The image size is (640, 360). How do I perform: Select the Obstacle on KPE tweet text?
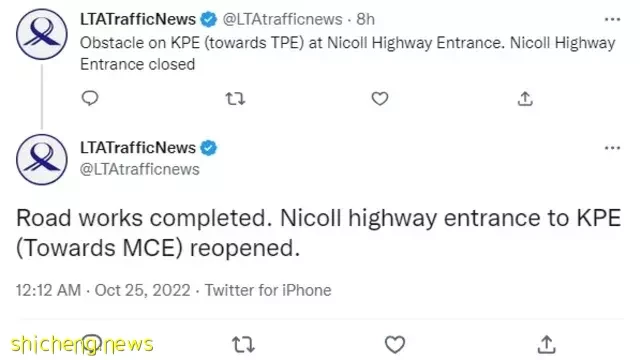coord(347,53)
